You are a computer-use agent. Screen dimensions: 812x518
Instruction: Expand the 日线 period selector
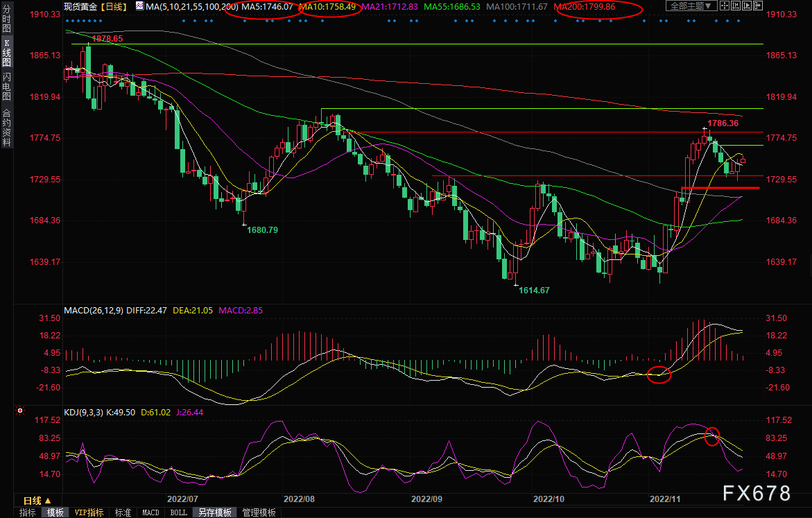coord(37,500)
